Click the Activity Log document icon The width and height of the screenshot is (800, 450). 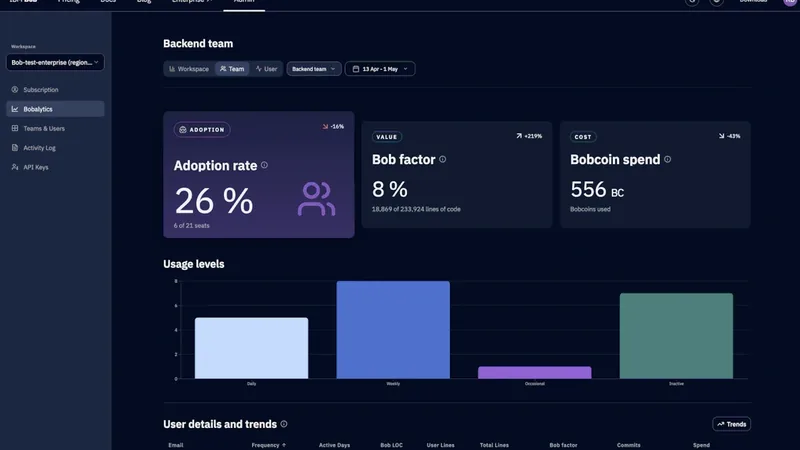pyautogui.click(x=15, y=148)
